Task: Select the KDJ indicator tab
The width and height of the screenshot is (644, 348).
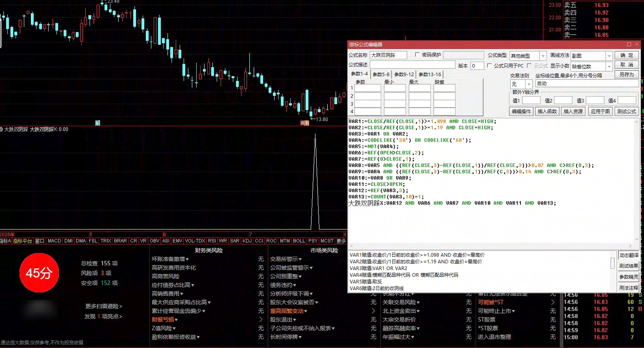Action: tap(247, 241)
